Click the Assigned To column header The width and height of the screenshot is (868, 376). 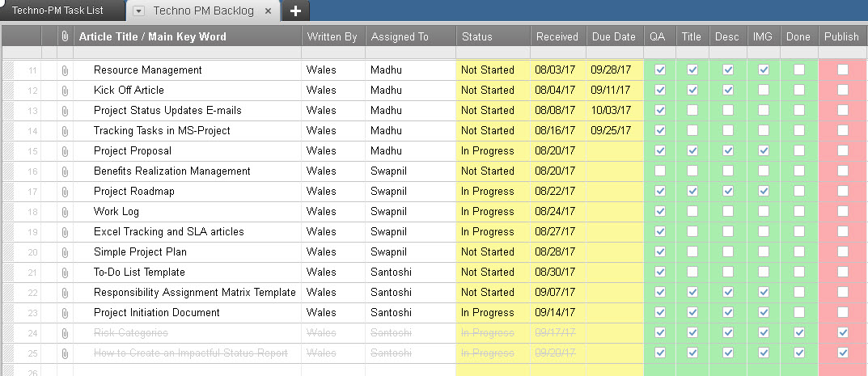(410, 36)
